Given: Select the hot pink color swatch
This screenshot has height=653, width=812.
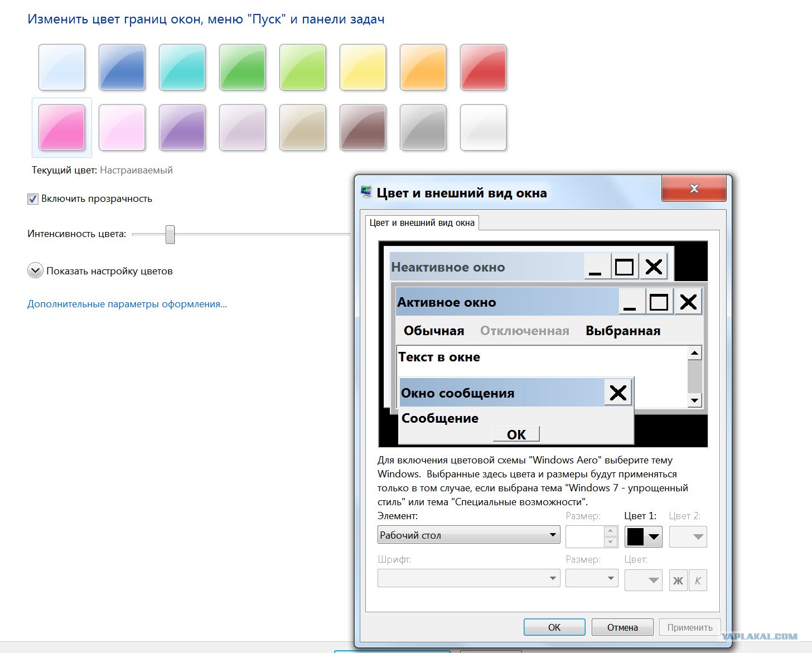Looking at the screenshot, I should pyautogui.click(x=62, y=128).
